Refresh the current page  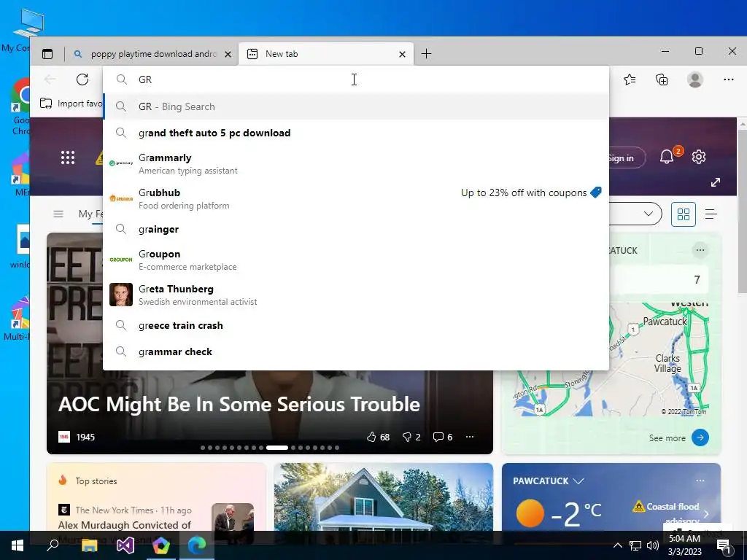[82, 79]
